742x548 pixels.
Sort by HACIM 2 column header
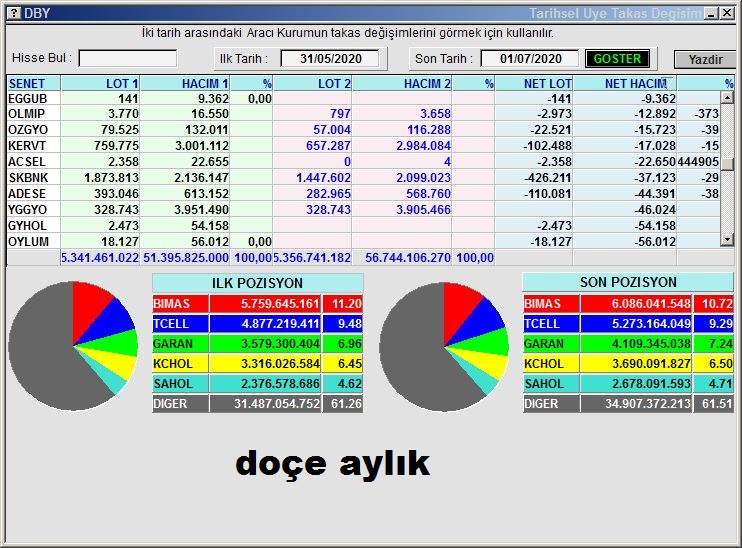pyautogui.click(x=402, y=83)
